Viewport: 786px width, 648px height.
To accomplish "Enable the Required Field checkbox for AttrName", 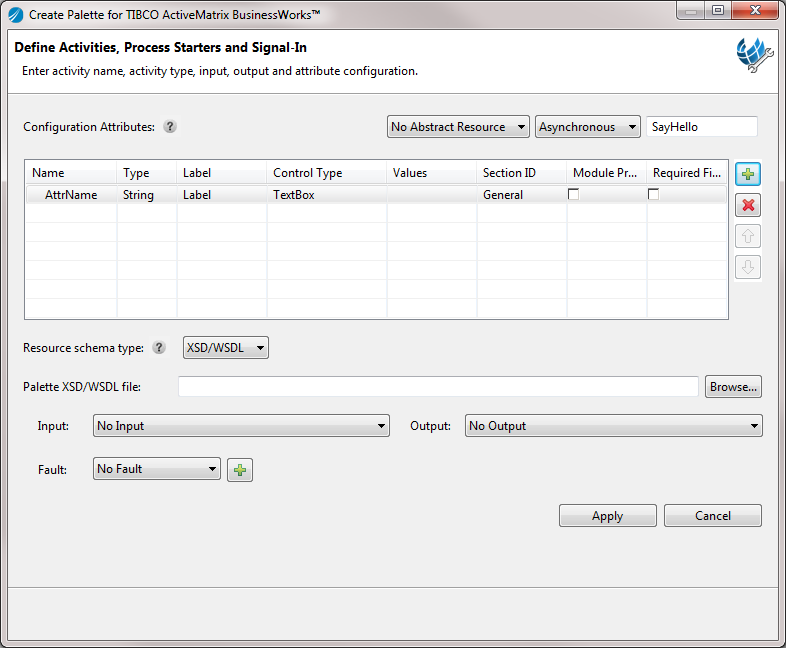I will pos(653,194).
